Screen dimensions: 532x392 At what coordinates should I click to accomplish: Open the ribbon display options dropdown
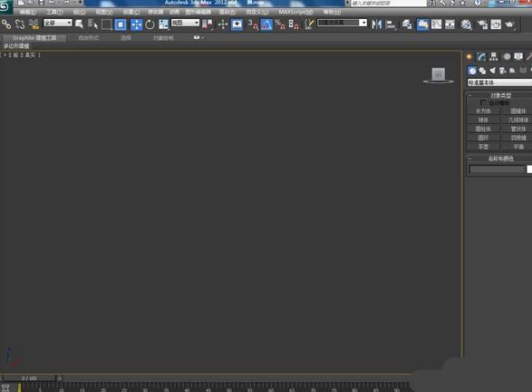[x=198, y=38]
